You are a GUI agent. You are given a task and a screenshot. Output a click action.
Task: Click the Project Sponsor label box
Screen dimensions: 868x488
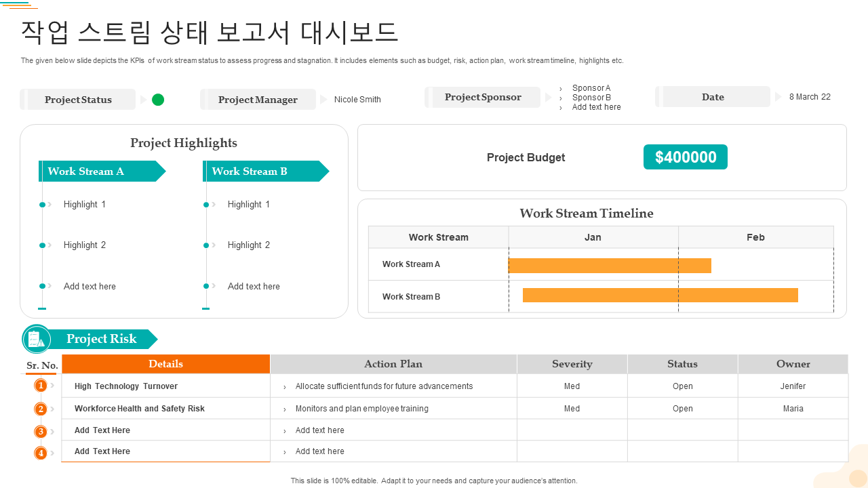(483, 97)
